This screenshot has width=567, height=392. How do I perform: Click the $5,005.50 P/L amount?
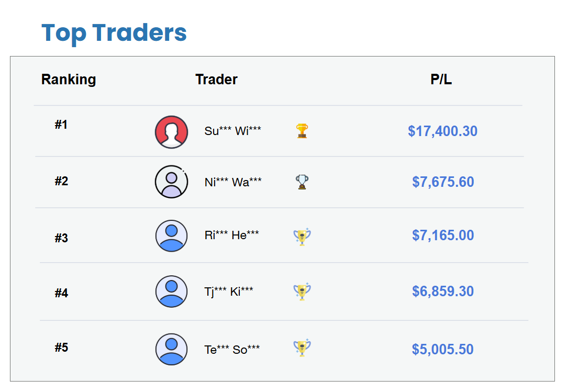coord(442,349)
